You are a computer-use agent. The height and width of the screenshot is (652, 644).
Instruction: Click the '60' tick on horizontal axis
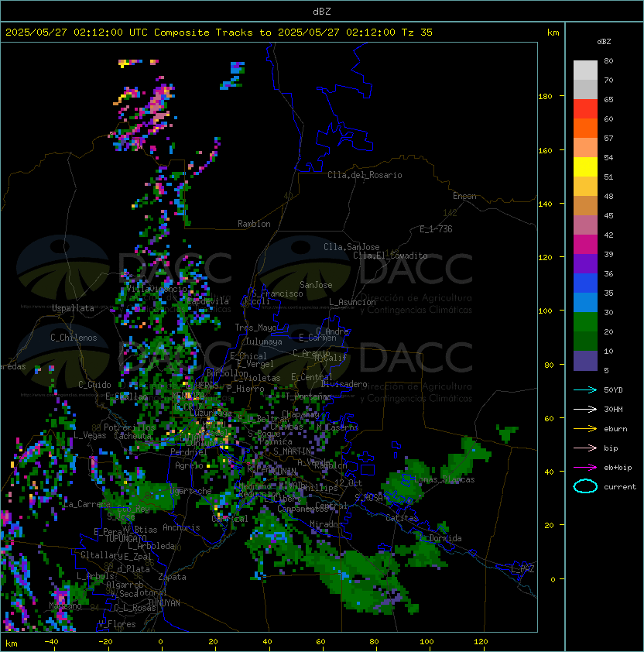[320, 642]
